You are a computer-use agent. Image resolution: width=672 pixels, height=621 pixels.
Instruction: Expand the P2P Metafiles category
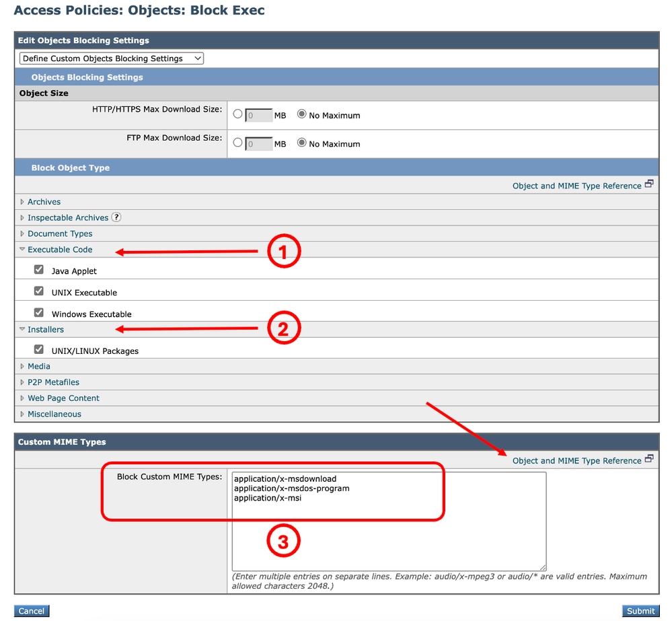[x=53, y=381]
